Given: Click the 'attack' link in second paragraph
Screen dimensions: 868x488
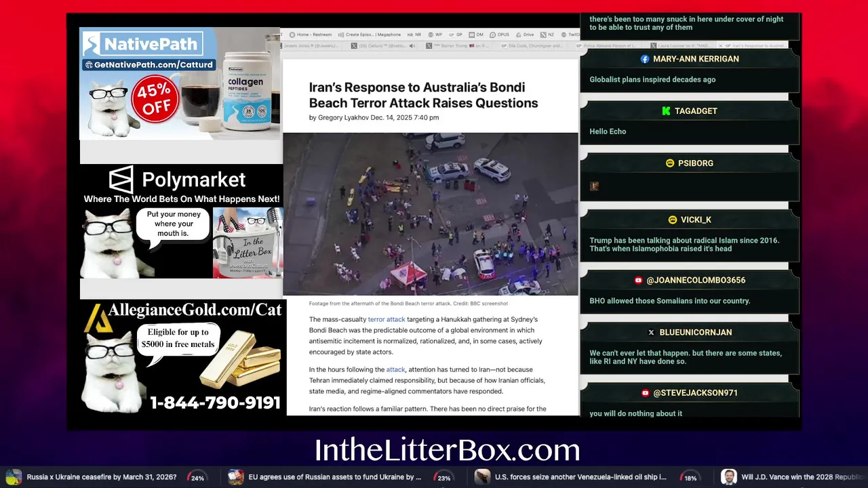Looking at the screenshot, I should click(x=395, y=369).
